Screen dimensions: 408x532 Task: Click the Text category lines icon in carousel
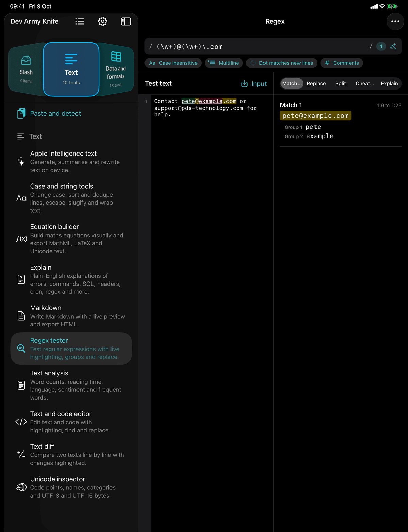point(71,59)
